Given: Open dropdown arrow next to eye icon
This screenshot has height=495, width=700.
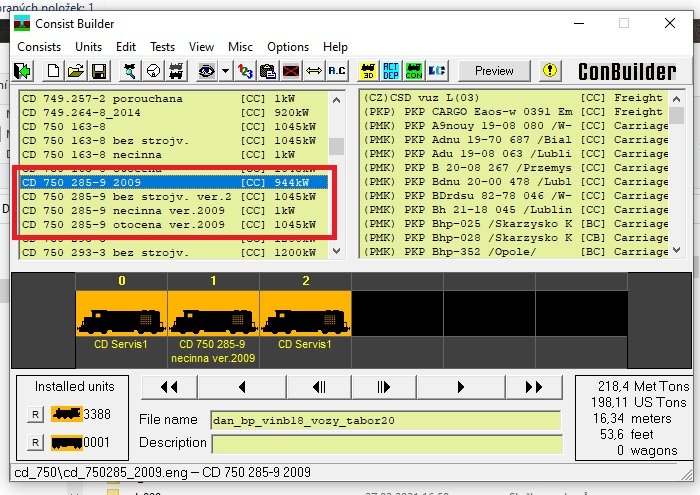Looking at the screenshot, I should [226, 71].
